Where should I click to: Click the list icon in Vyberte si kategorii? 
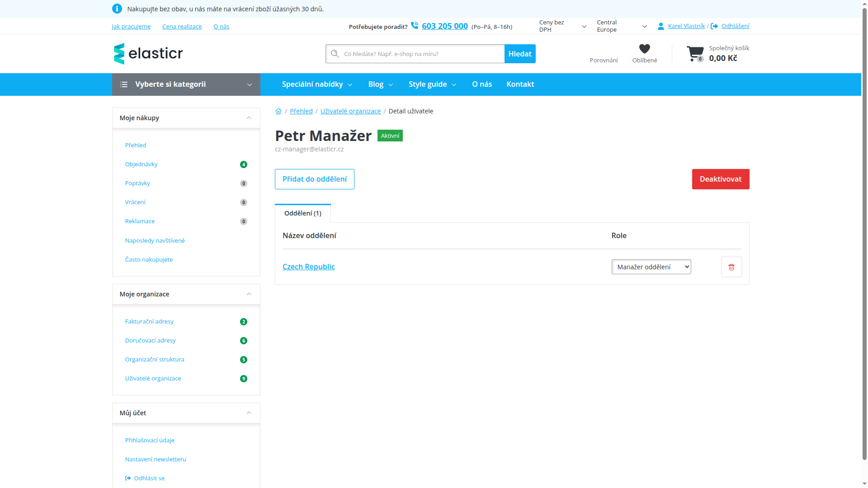[124, 84]
